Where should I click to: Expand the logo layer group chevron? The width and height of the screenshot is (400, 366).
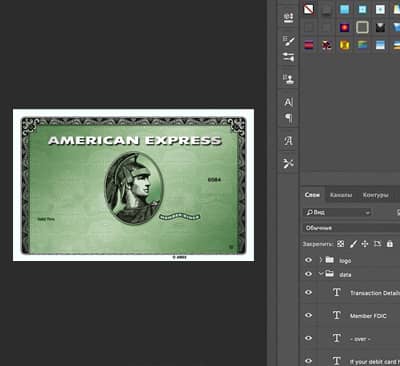pos(321,260)
